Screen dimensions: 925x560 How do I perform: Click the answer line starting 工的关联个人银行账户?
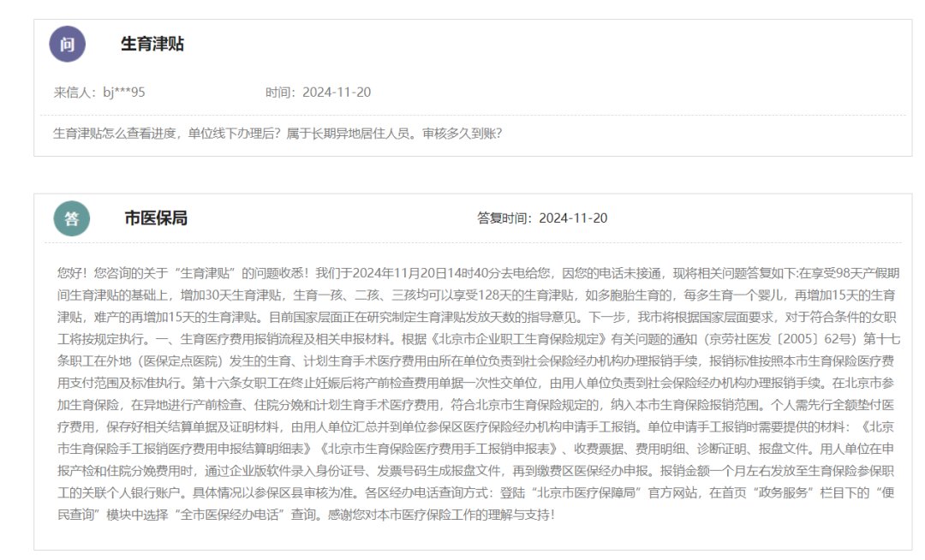[475, 493]
